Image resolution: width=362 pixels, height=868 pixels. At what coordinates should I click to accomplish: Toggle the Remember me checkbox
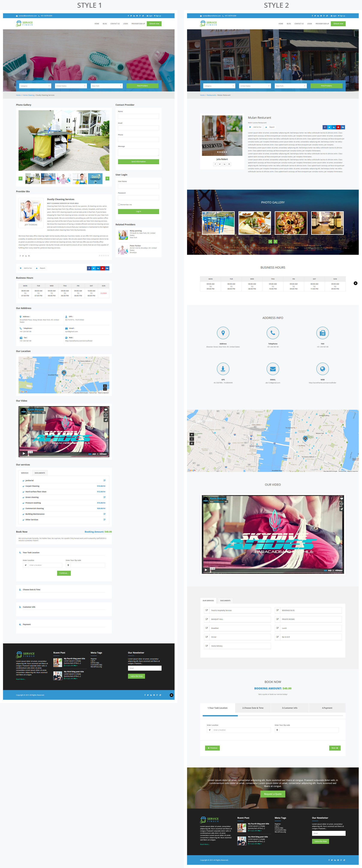(x=119, y=204)
